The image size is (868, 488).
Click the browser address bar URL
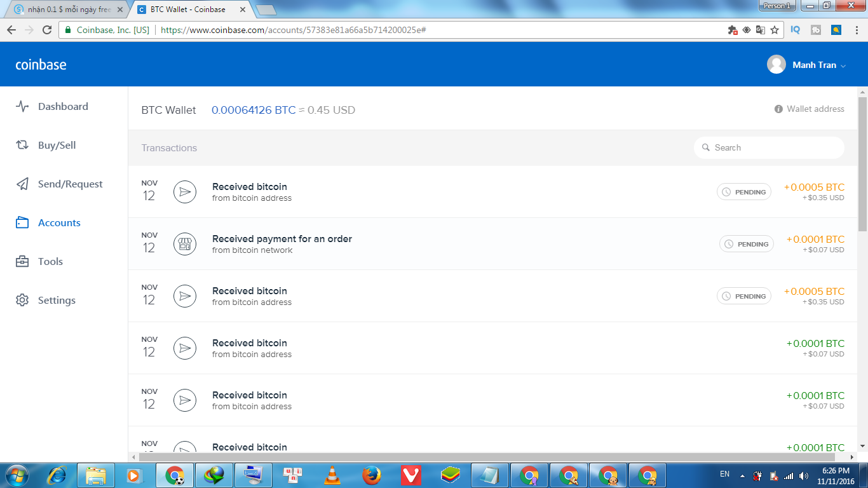(293, 30)
